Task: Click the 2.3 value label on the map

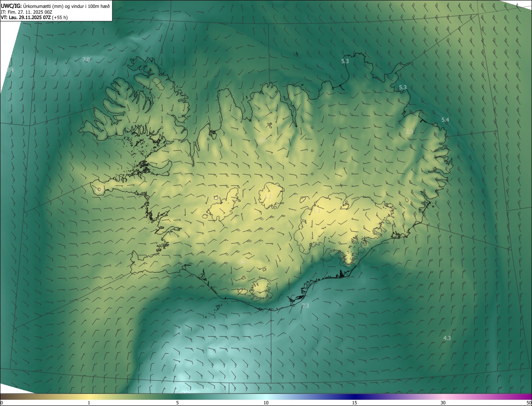Action: [409, 132]
